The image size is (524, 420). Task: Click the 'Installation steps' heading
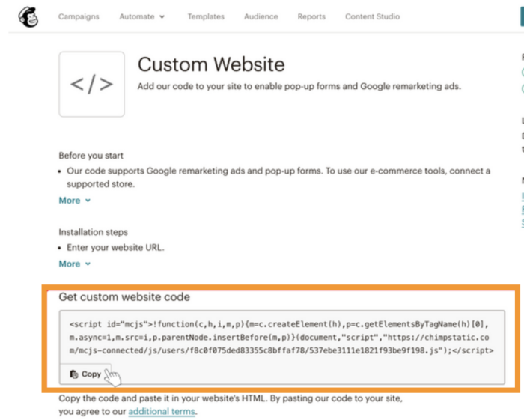pos(94,232)
